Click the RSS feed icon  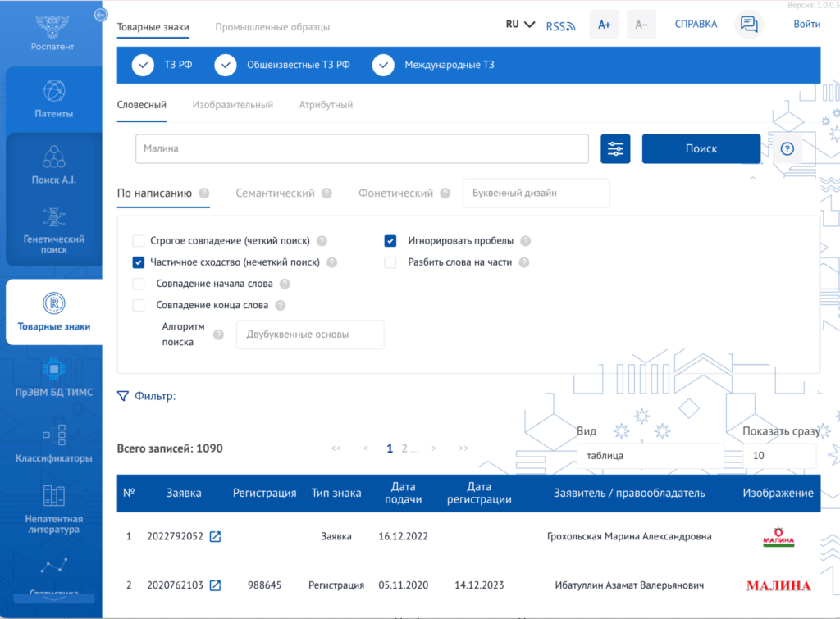click(560, 25)
